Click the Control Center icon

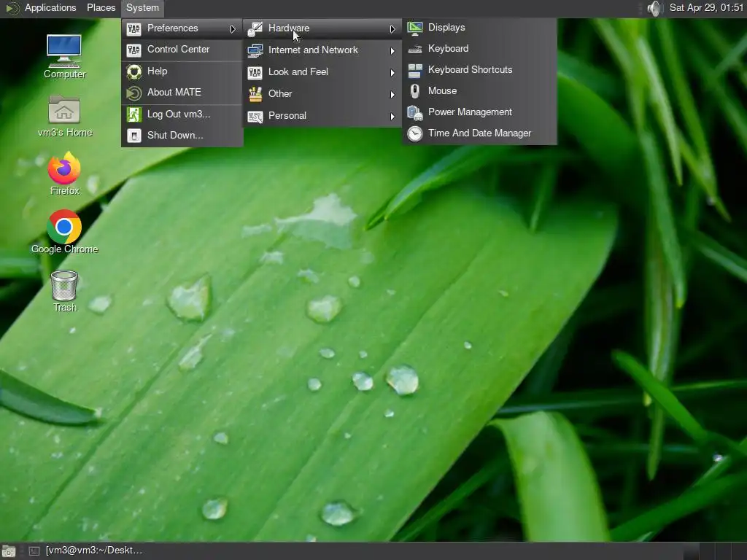(134, 50)
